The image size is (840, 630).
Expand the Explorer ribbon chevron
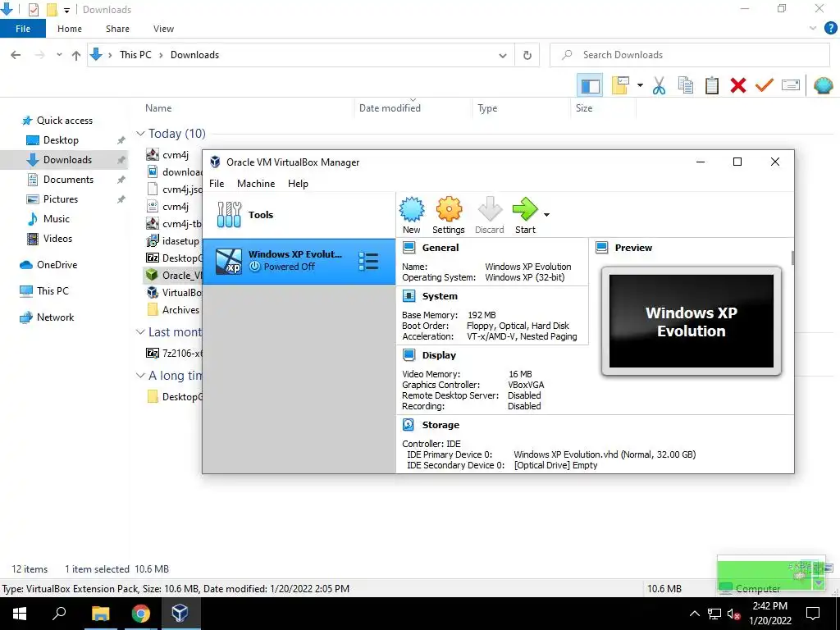pyautogui.click(x=813, y=29)
